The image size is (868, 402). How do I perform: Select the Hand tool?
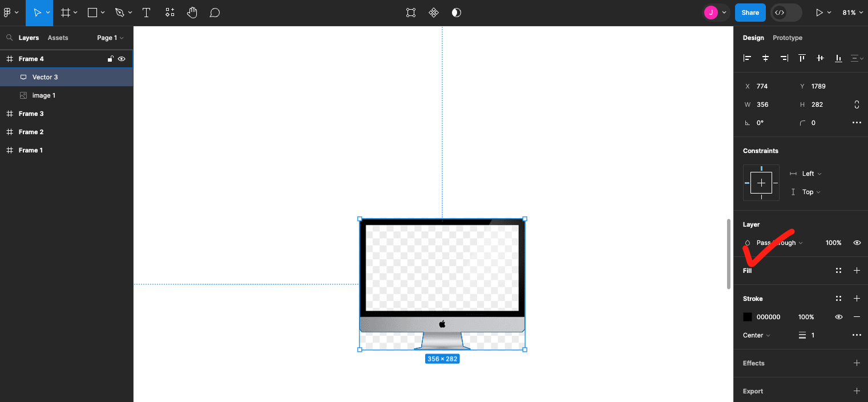(192, 13)
